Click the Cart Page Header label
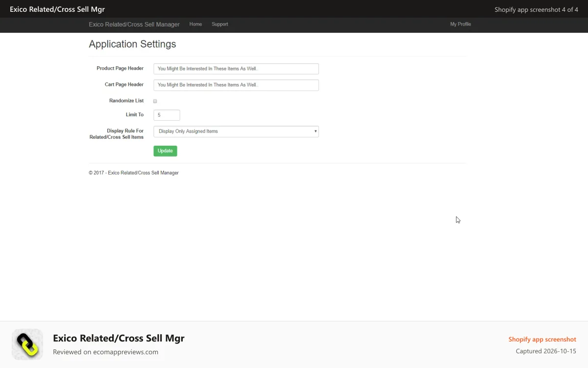 coord(124,84)
